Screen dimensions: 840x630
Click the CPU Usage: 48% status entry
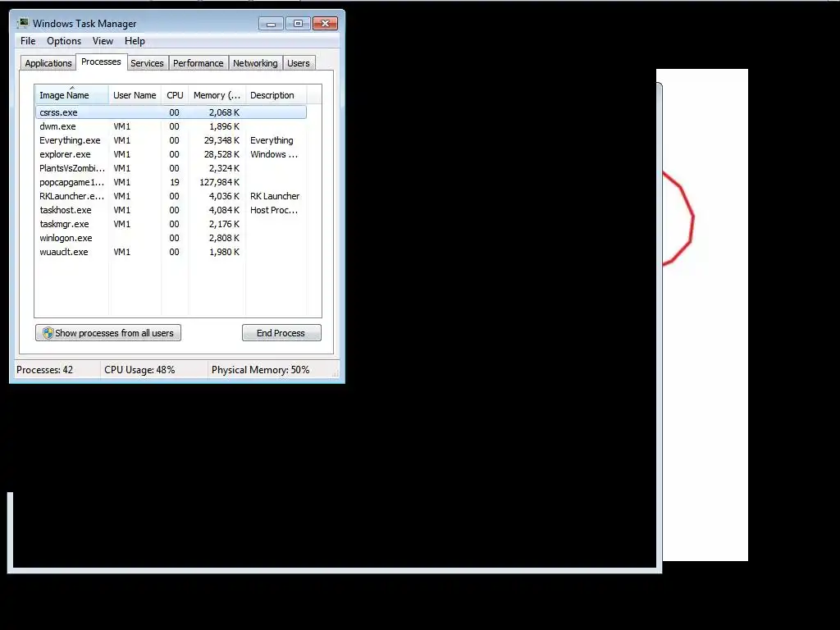tap(139, 370)
